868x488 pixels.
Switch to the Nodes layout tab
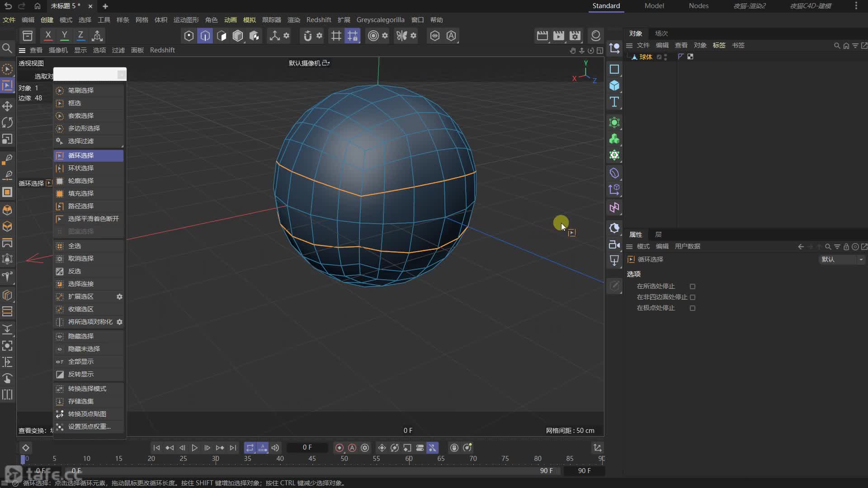[698, 6]
